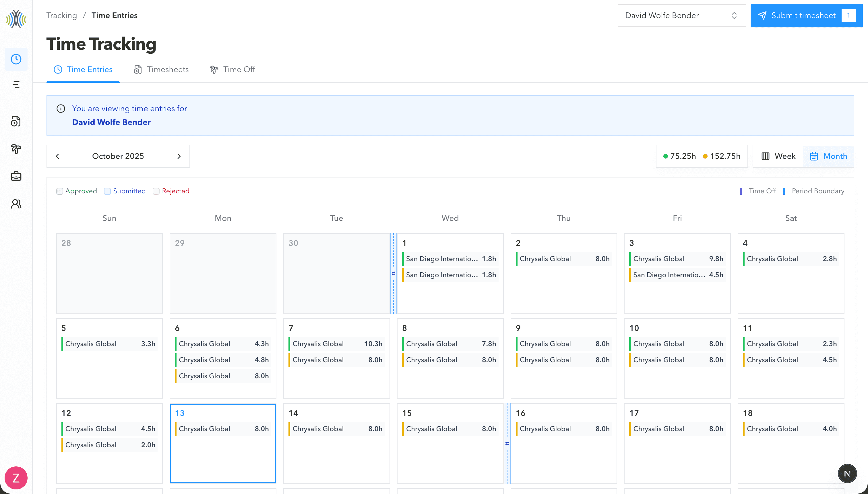Switch calendar to Week view
868x494 pixels.
point(778,156)
